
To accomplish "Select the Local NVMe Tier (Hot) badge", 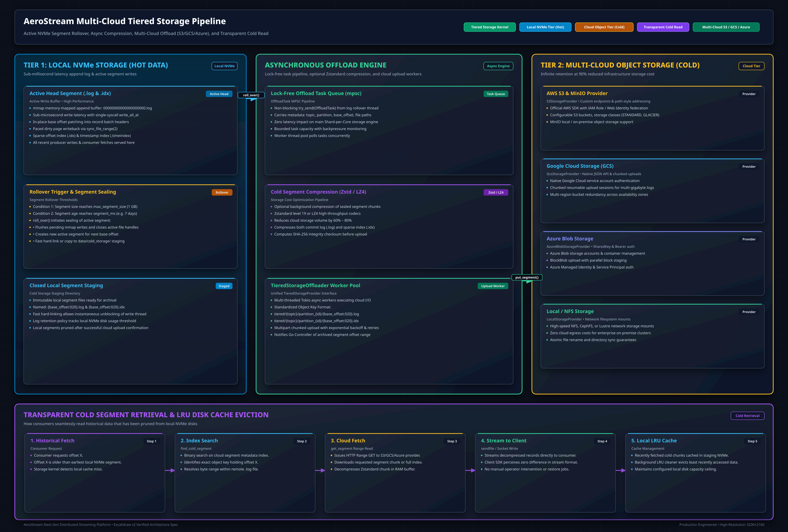I will [x=545, y=27].
